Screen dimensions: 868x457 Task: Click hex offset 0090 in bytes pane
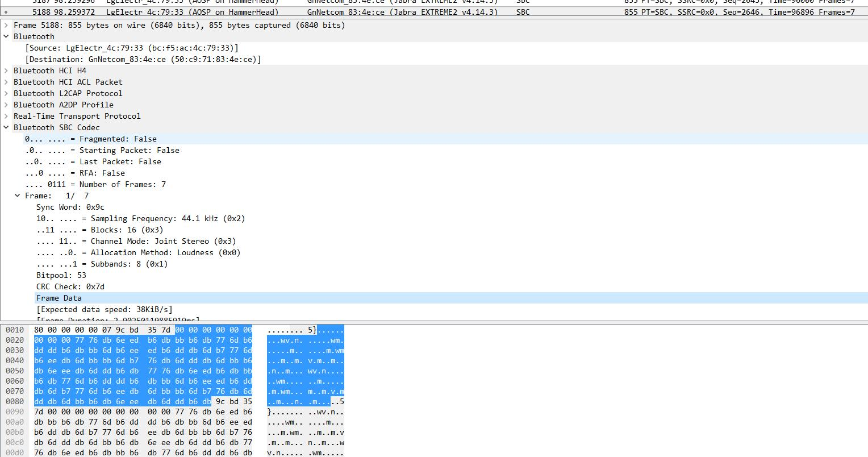pyautogui.click(x=15, y=412)
